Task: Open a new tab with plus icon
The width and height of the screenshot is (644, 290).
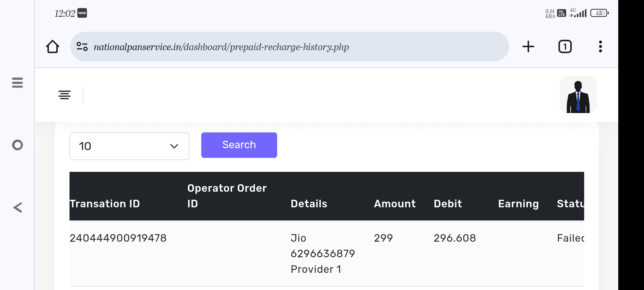Action: click(x=528, y=46)
